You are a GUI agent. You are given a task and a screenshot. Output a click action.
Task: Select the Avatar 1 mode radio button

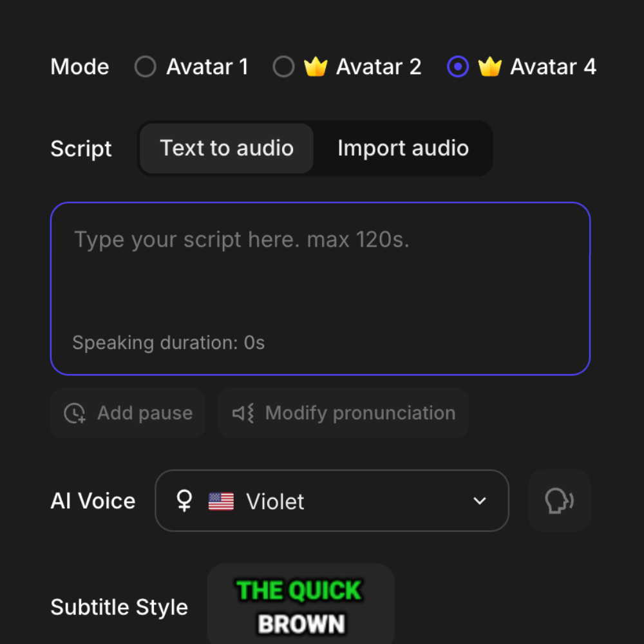[x=146, y=67]
